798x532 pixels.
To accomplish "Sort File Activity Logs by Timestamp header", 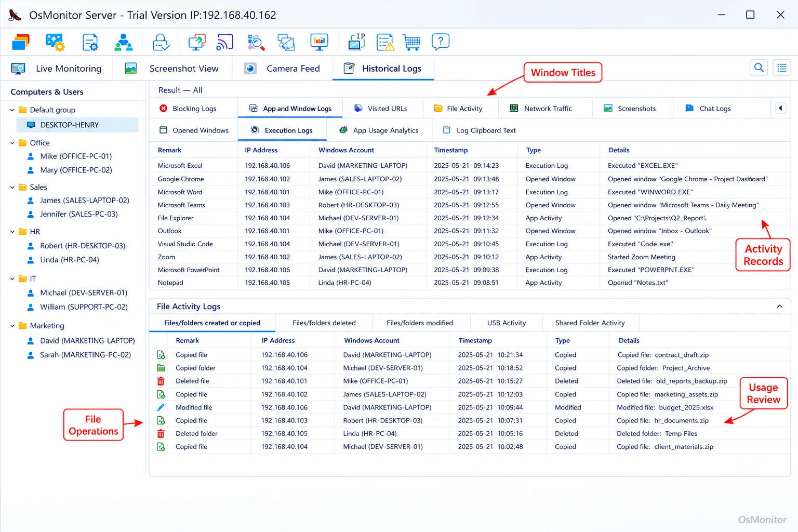I will [475, 341].
